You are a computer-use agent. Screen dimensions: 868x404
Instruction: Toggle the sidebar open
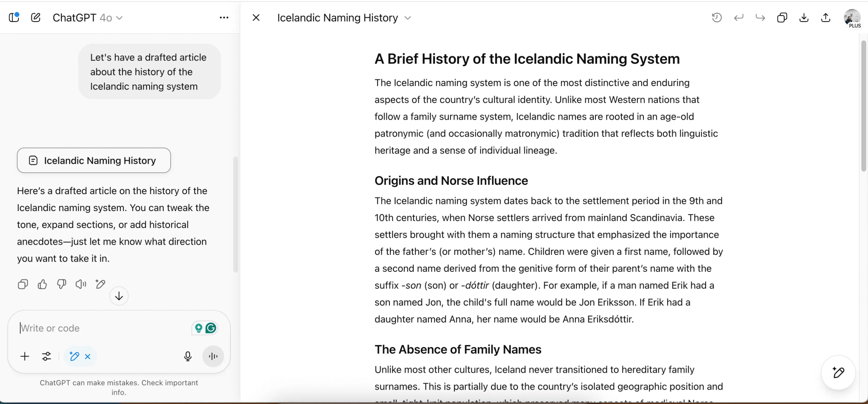tap(14, 17)
